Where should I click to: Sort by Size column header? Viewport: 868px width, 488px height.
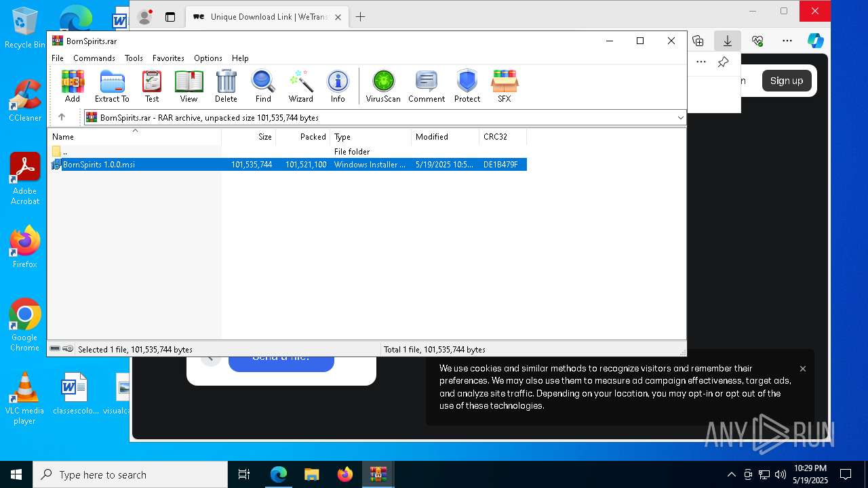(x=249, y=136)
